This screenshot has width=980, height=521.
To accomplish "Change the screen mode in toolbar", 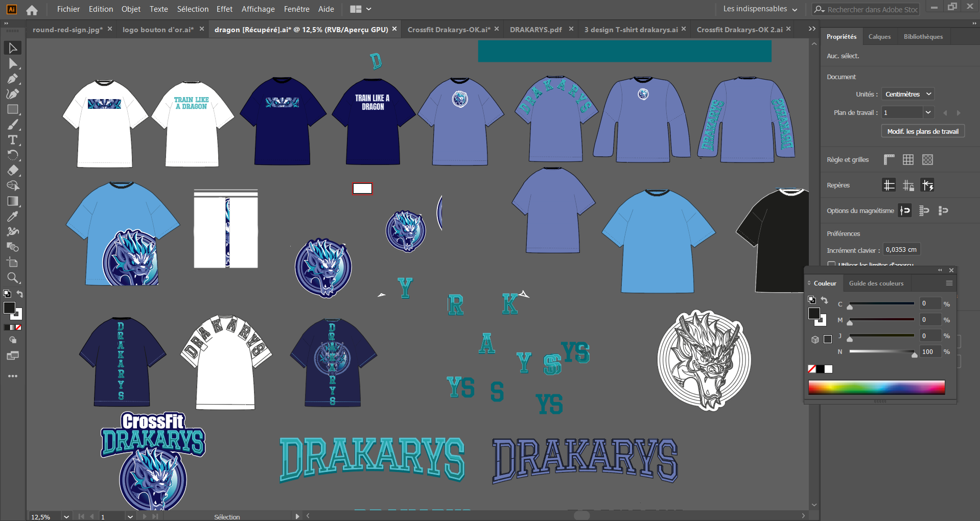I will [13, 356].
